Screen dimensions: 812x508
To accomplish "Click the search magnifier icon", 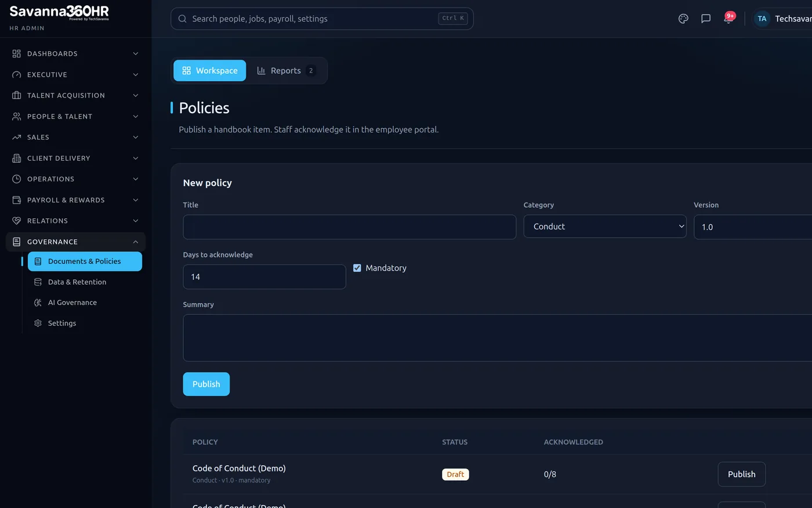I will [182, 19].
